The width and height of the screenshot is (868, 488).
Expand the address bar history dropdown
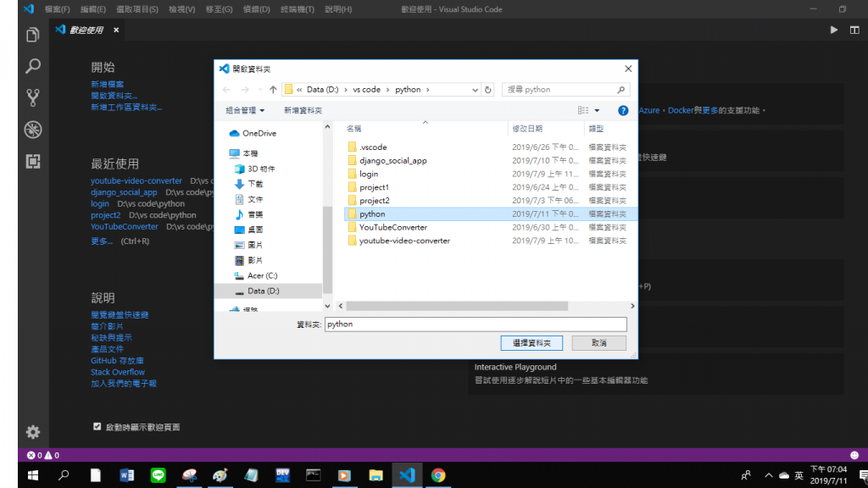point(475,90)
